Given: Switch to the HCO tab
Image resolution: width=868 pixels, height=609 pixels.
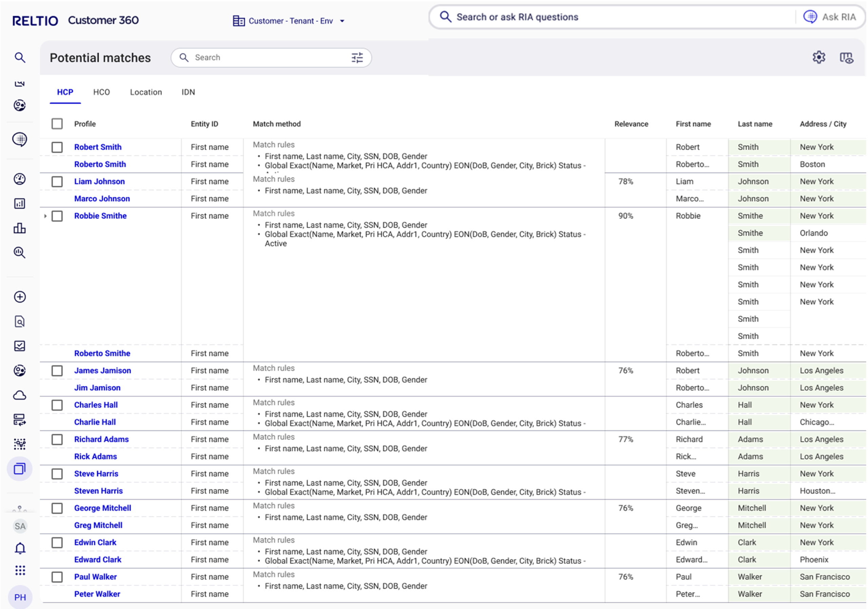Looking at the screenshot, I should [101, 92].
